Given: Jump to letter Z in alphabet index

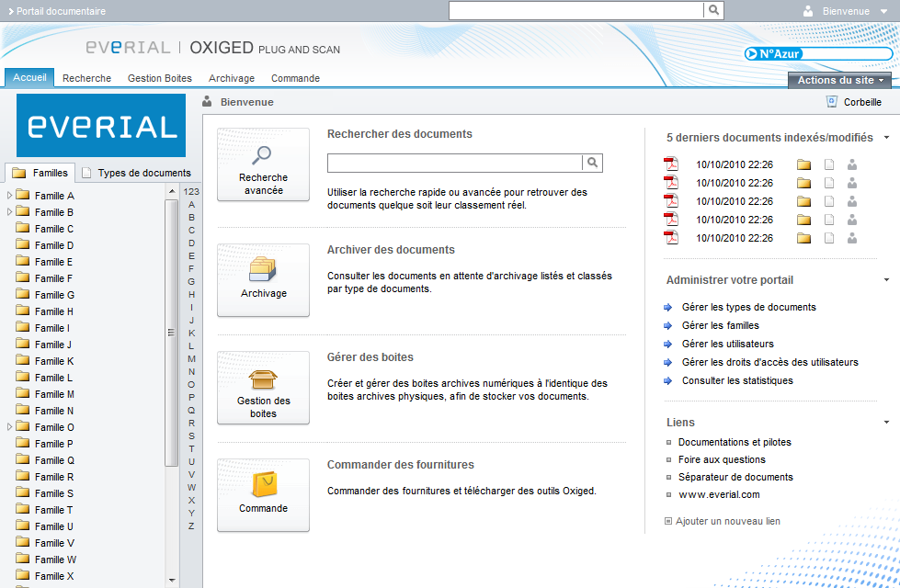Looking at the screenshot, I should [191, 526].
